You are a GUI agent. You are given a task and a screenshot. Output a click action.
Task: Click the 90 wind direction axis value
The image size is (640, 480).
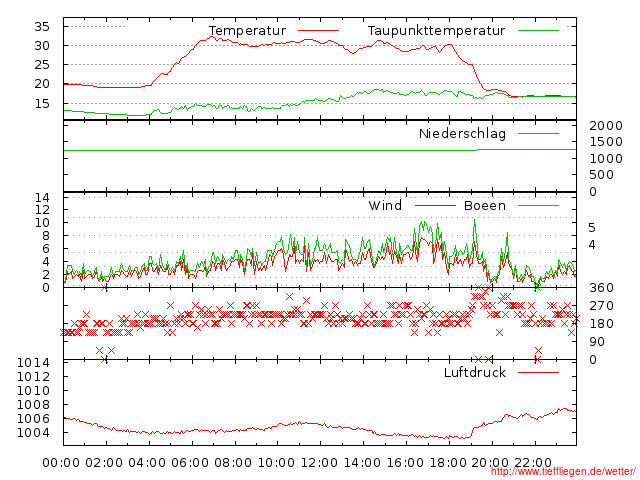click(597, 342)
